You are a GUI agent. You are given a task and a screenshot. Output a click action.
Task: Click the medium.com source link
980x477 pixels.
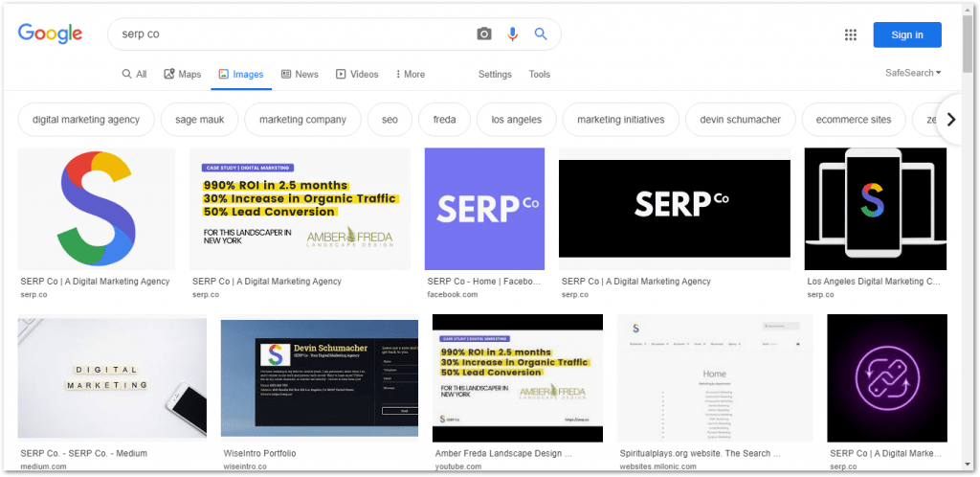coord(43,466)
